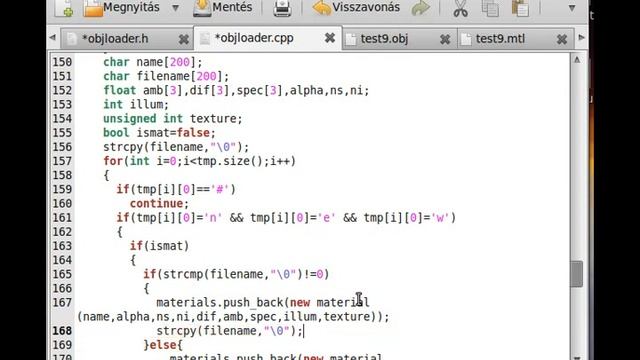Click the 'int illum;' line
Screen dimensions: 640x360
tap(136, 104)
